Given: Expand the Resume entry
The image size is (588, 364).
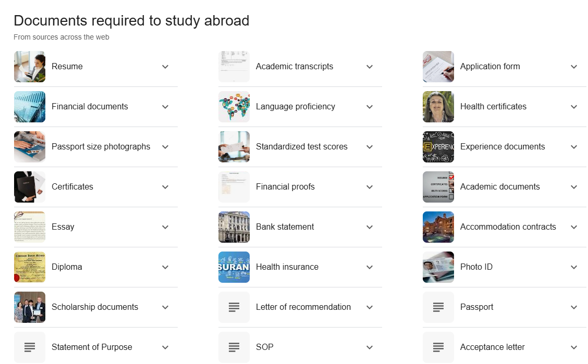Looking at the screenshot, I should [165, 67].
